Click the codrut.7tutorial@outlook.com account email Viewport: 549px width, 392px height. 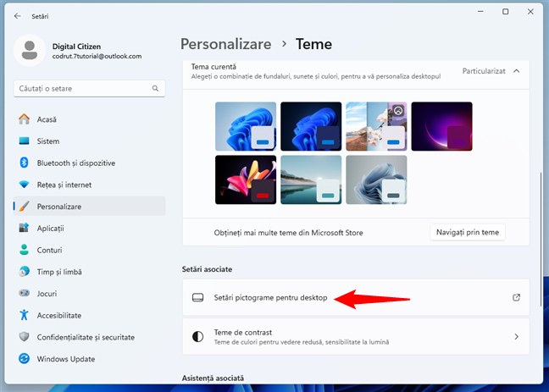click(97, 56)
